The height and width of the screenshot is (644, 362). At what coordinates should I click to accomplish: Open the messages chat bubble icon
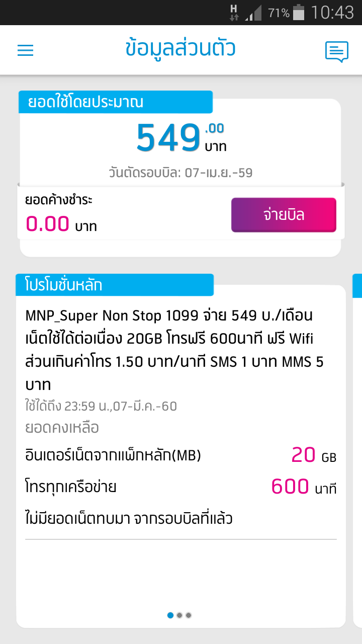click(x=336, y=51)
